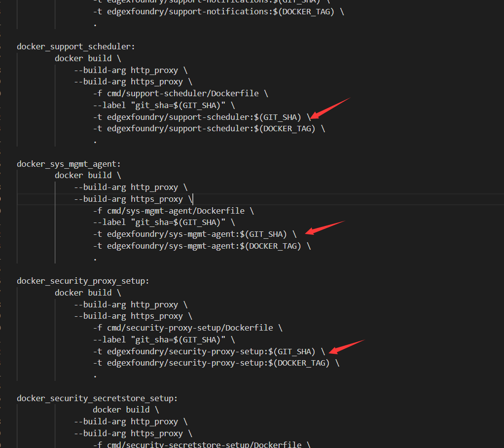Click the docker_sys_mgmt_agent target name
The image size is (504, 448).
click(68, 163)
